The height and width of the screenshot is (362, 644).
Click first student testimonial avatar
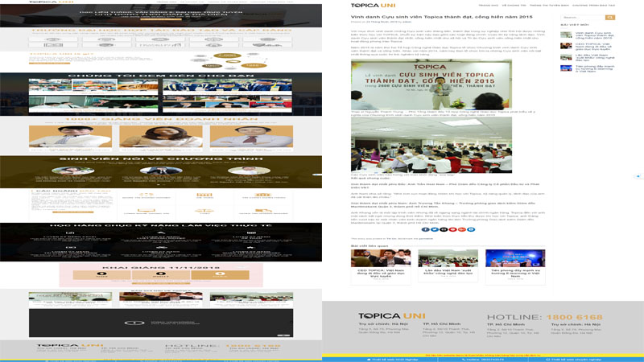click(72, 171)
